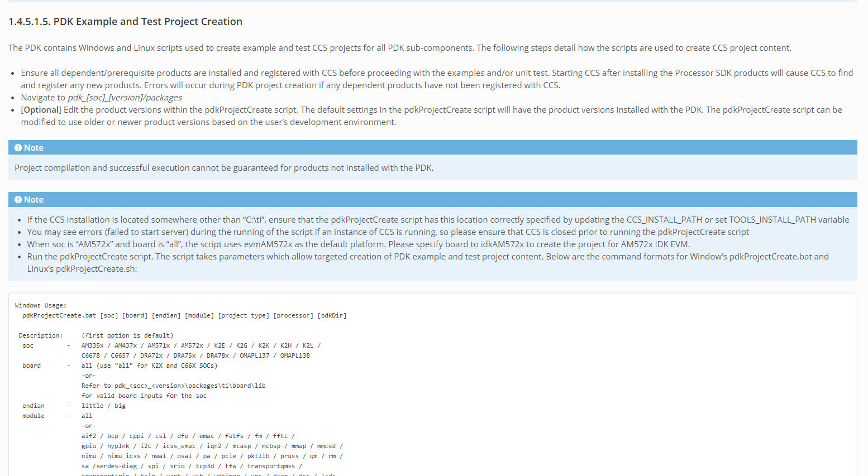The width and height of the screenshot is (868, 476).
Task: Click the bold [Optional] text
Action: point(41,110)
